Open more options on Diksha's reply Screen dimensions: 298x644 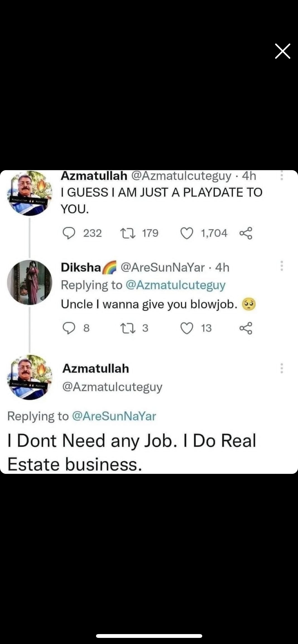282,266
